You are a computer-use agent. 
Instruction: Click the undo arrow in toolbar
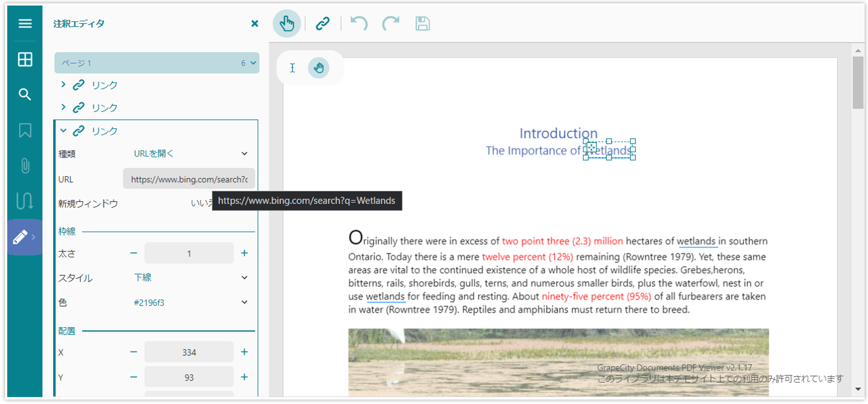(359, 24)
